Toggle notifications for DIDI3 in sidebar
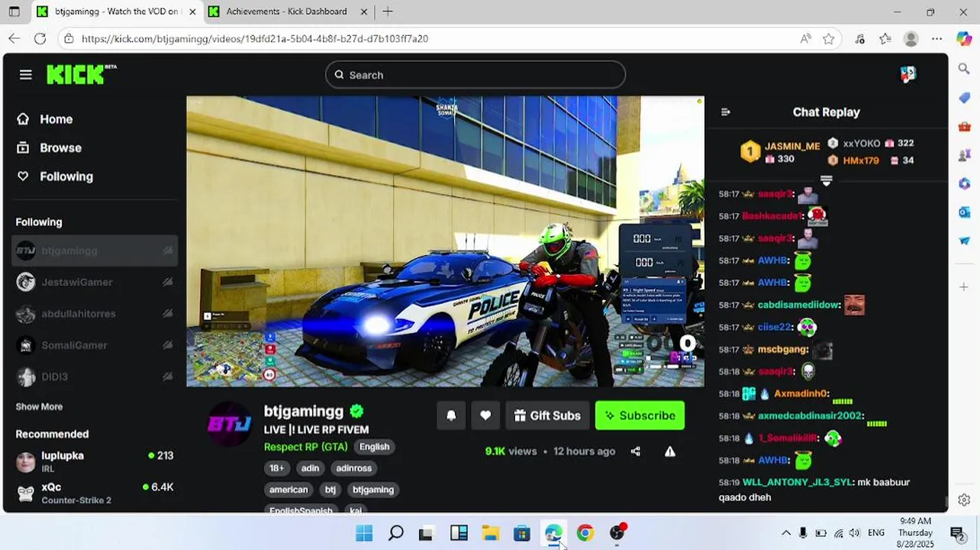This screenshot has width=980, height=550. tap(167, 377)
